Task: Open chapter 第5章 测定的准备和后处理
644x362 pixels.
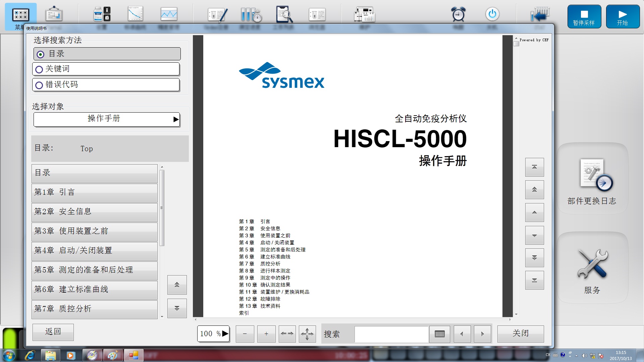Action: [x=95, y=270]
